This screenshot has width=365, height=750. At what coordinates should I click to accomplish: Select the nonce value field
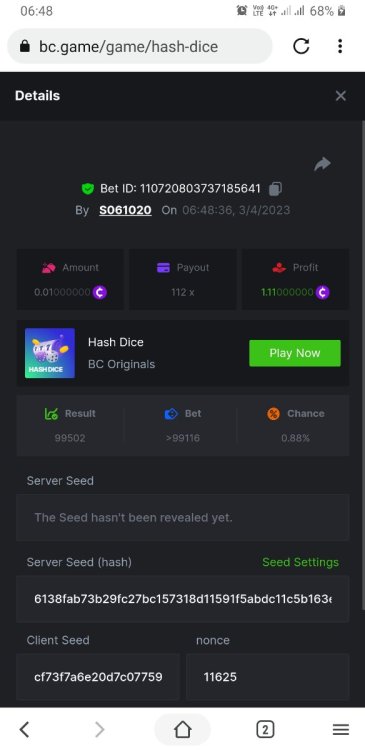(267, 677)
